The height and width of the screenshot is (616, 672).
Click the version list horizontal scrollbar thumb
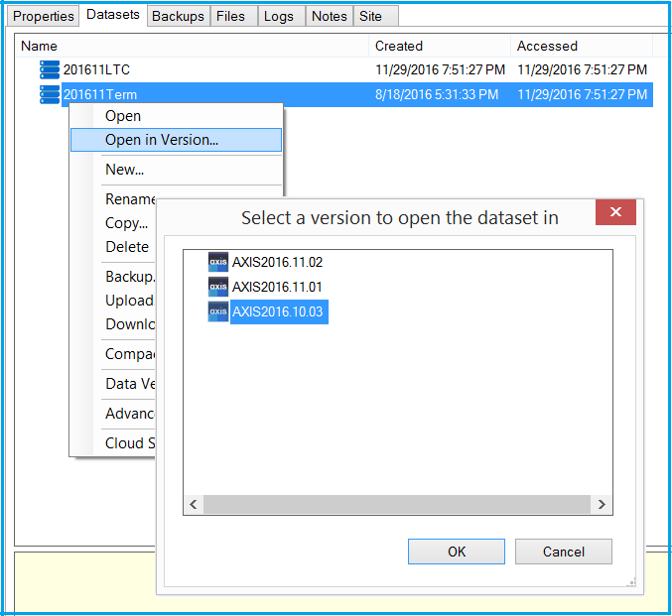(x=397, y=504)
